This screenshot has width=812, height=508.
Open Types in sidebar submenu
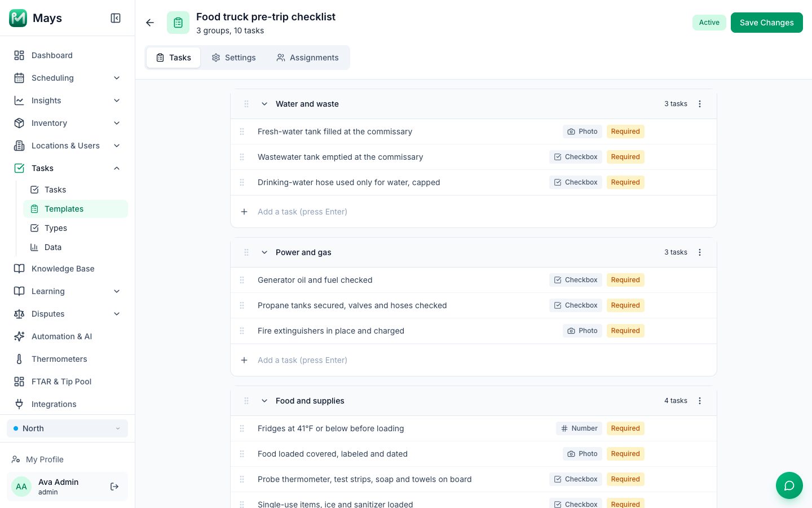tap(76, 228)
